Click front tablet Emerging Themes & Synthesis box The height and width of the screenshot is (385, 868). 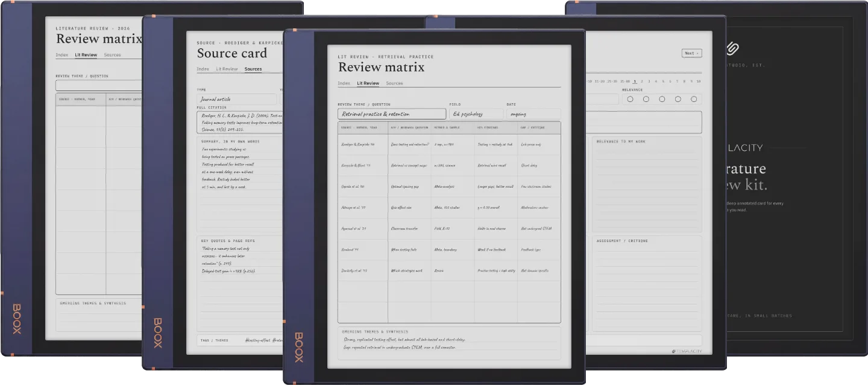pos(449,343)
